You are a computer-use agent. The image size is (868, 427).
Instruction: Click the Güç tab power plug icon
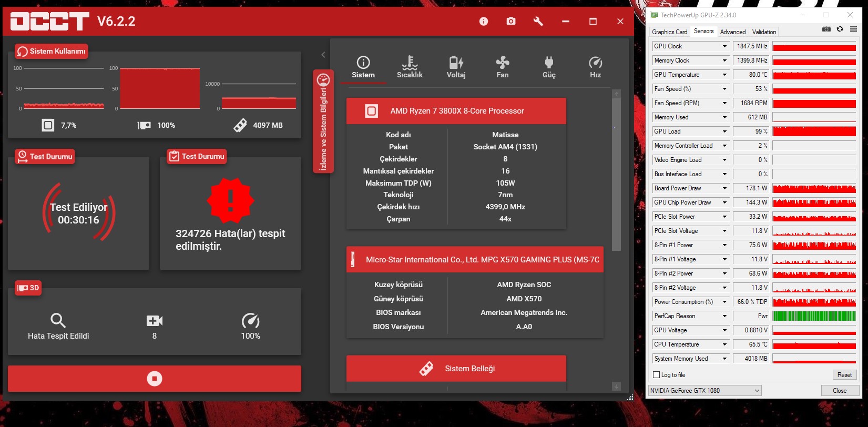[549, 63]
